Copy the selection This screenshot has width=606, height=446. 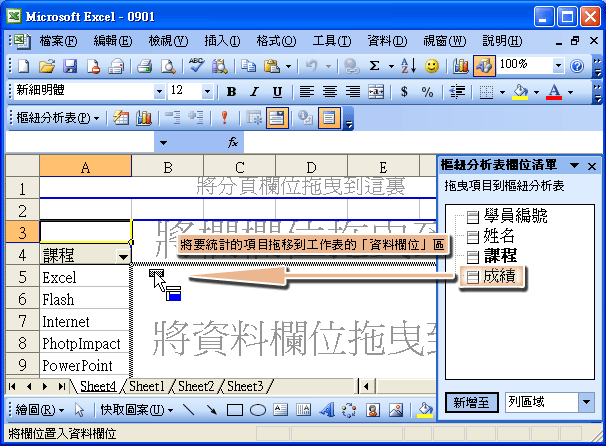click(x=248, y=66)
